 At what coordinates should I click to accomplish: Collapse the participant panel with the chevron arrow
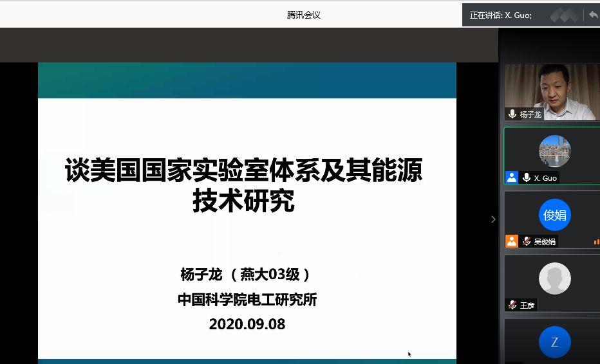[493, 219]
